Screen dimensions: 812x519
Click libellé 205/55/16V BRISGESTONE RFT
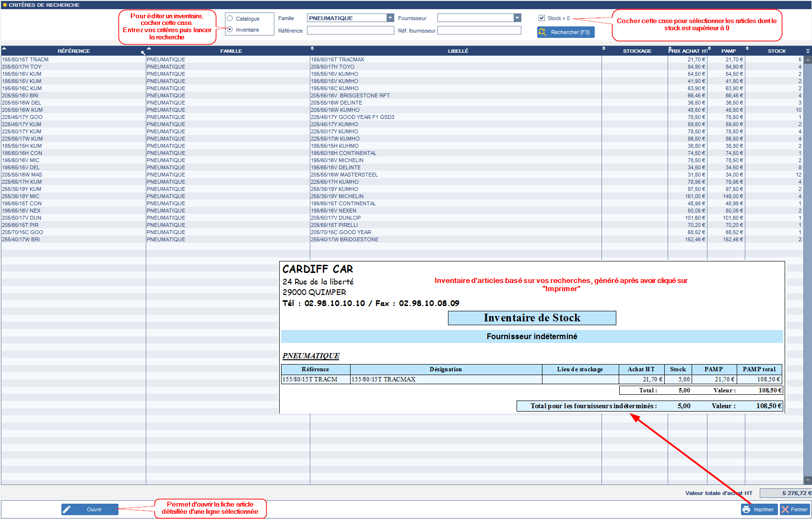(x=350, y=95)
